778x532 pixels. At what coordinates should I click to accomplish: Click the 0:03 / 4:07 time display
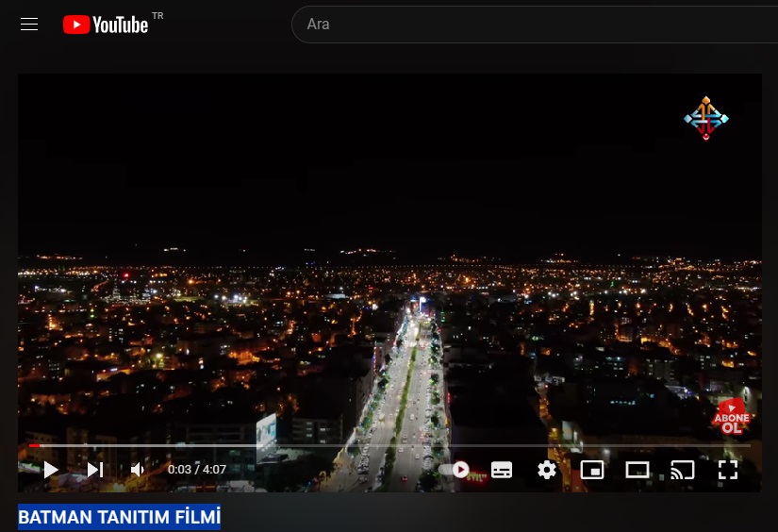pos(197,470)
